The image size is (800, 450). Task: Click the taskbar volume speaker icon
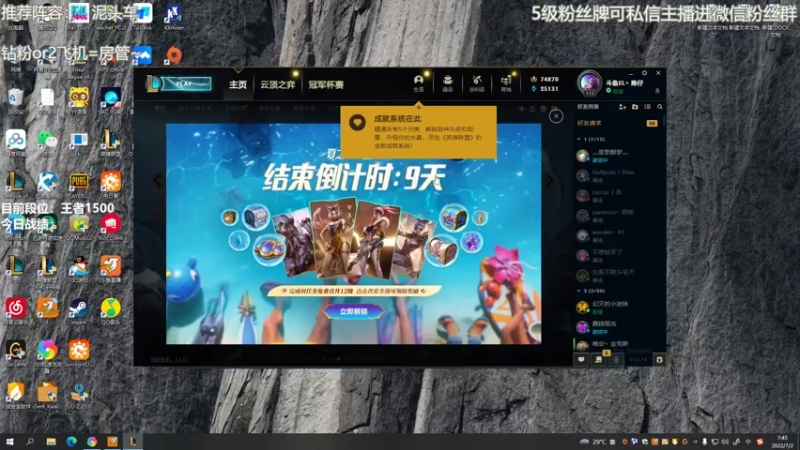coord(725,442)
